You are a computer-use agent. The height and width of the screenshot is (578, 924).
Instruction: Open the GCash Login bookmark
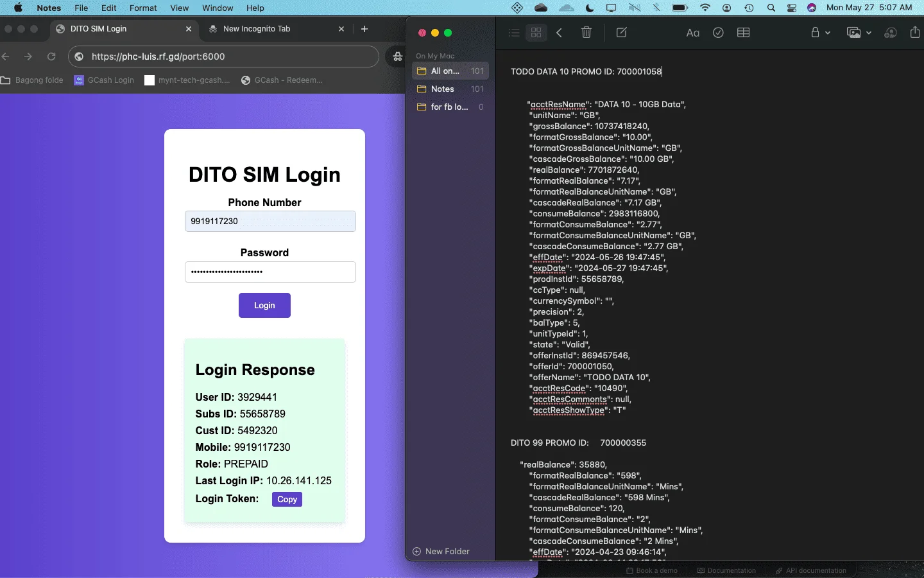tap(104, 80)
